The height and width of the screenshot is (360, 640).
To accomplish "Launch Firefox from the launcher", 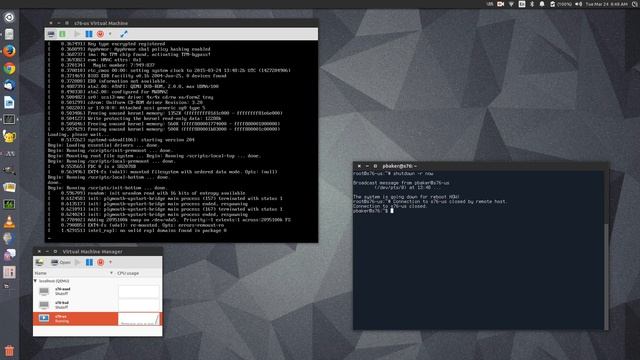I will pyautogui.click(x=9, y=51).
